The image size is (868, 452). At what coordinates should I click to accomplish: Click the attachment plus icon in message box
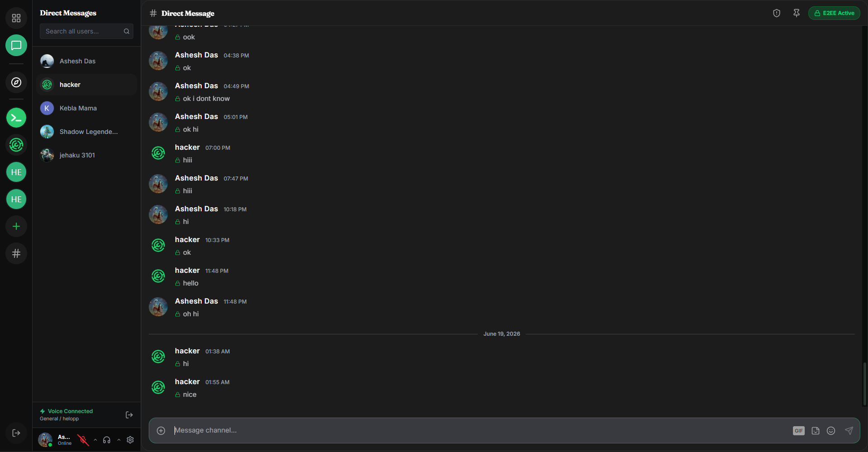tap(161, 431)
